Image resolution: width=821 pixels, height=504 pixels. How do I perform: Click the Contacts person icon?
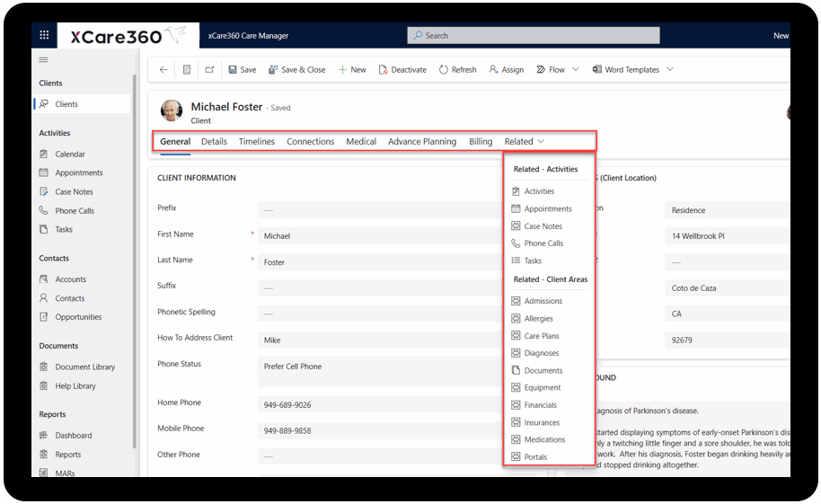[44, 297]
